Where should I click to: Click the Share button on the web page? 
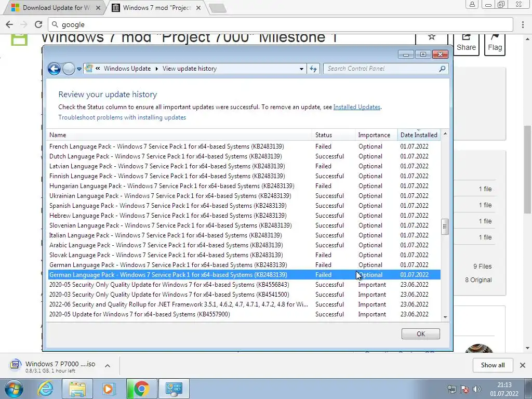[x=466, y=43]
